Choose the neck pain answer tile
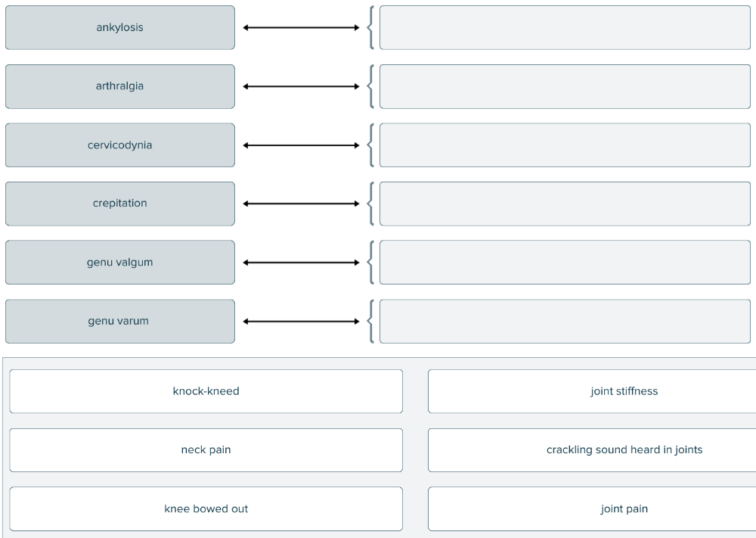 coord(206,450)
